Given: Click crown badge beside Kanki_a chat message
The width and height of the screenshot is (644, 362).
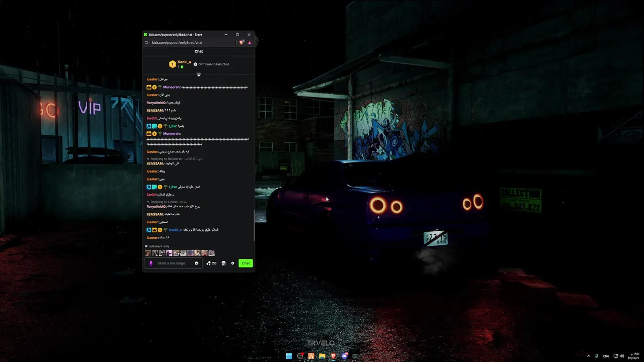Looking at the screenshot, I should pos(154,230).
